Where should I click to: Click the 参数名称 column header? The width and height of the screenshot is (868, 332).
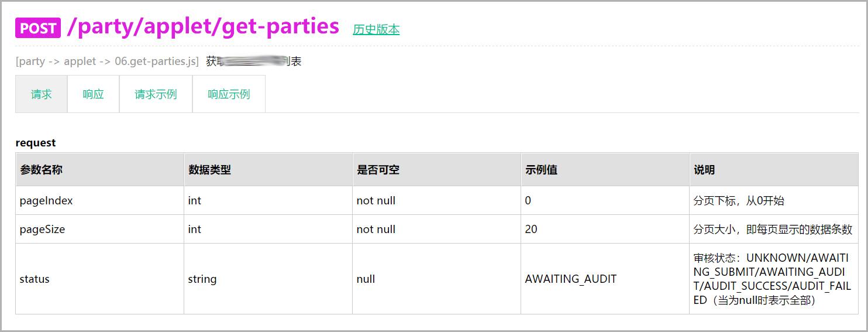(x=42, y=170)
